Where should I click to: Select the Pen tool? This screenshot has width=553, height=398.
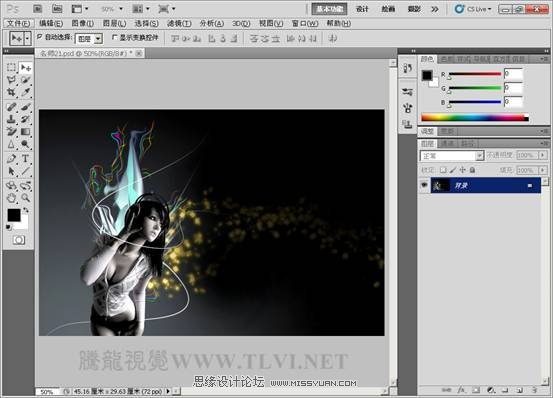[11, 159]
